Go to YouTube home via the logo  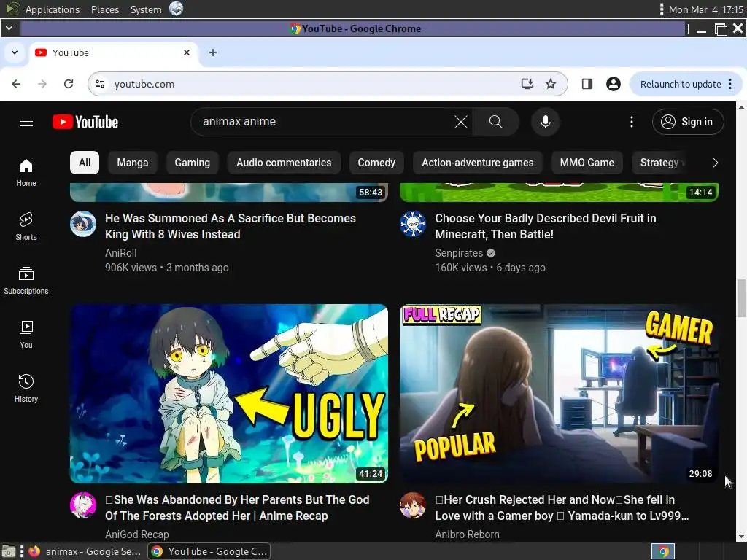(x=85, y=122)
